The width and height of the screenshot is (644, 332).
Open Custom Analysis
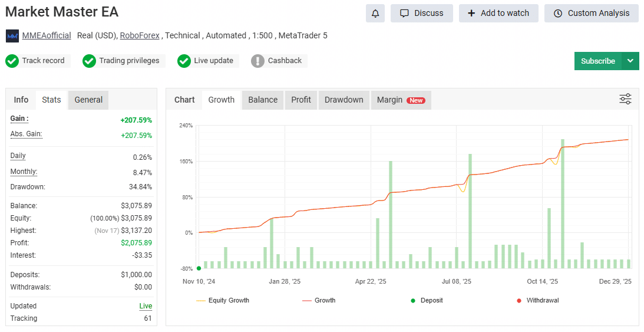pos(592,14)
